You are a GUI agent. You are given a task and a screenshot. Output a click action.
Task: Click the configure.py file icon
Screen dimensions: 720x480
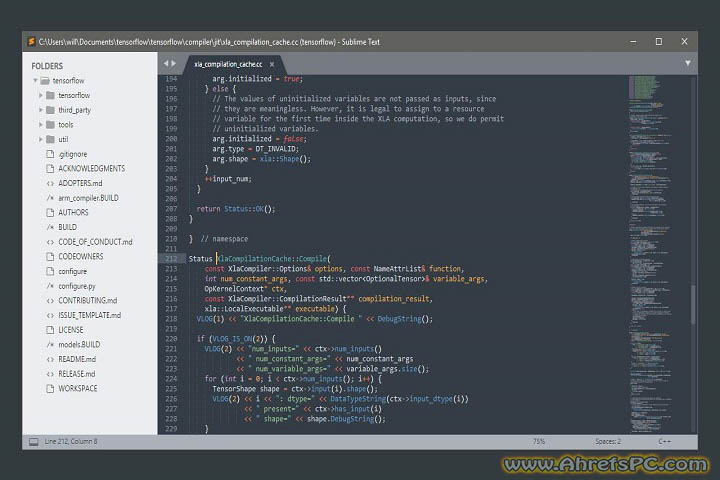pyautogui.click(x=51, y=286)
